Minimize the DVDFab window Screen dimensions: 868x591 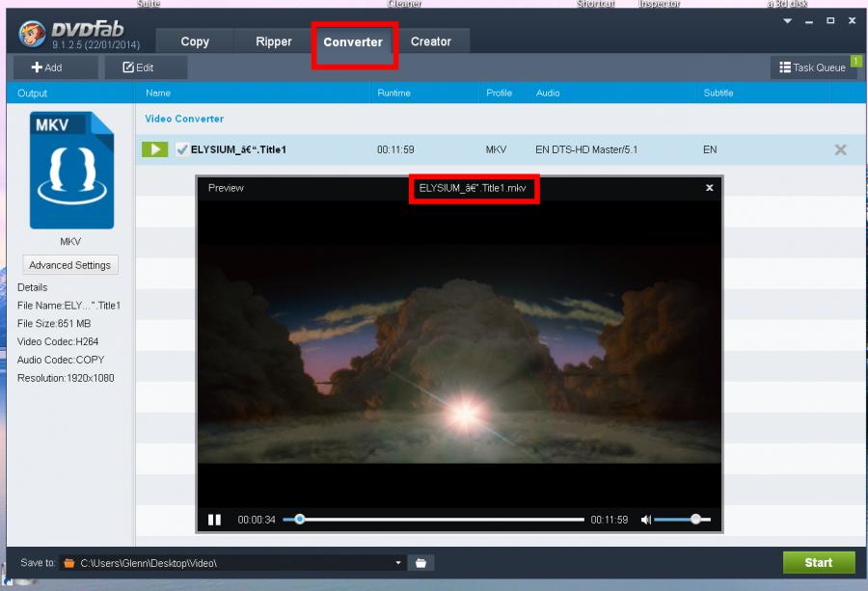[809, 21]
